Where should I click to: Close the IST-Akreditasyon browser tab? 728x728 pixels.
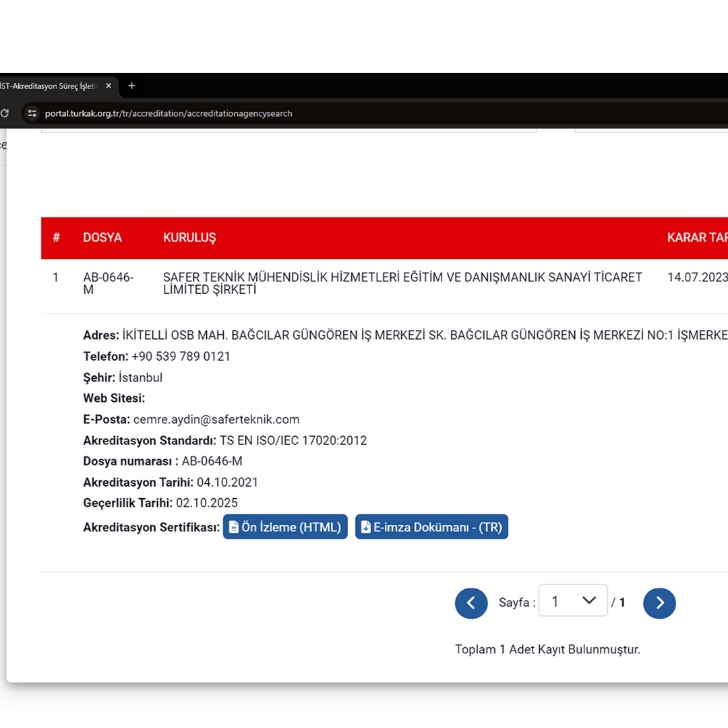[109, 86]
